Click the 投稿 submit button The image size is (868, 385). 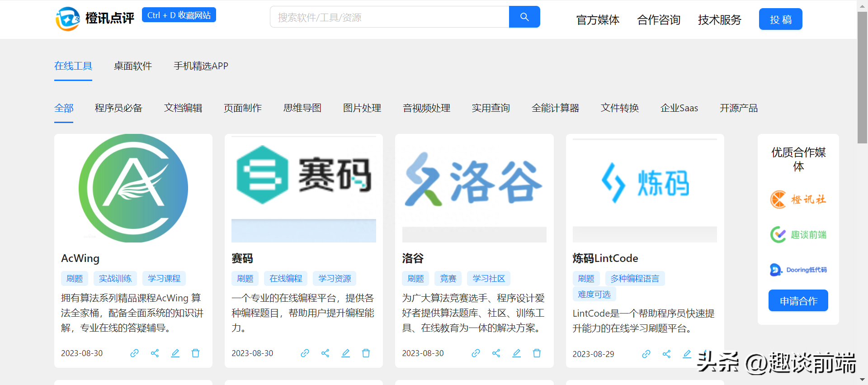click(781, 19)
